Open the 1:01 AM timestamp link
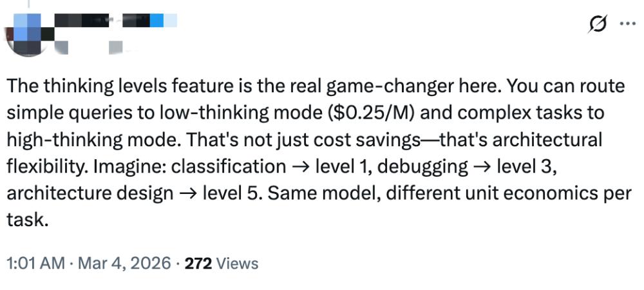The height and width of the screenshot is (290, 644). point(35,263)
